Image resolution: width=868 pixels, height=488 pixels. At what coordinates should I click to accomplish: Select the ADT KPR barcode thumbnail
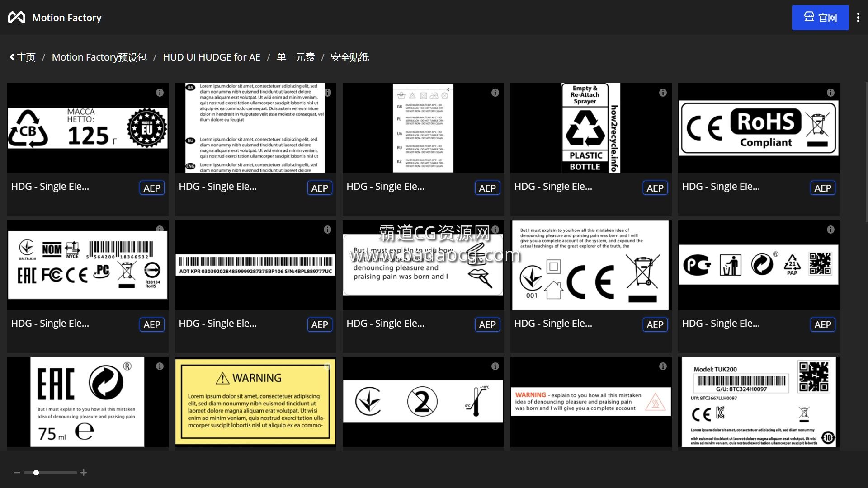tap(255, 265)
